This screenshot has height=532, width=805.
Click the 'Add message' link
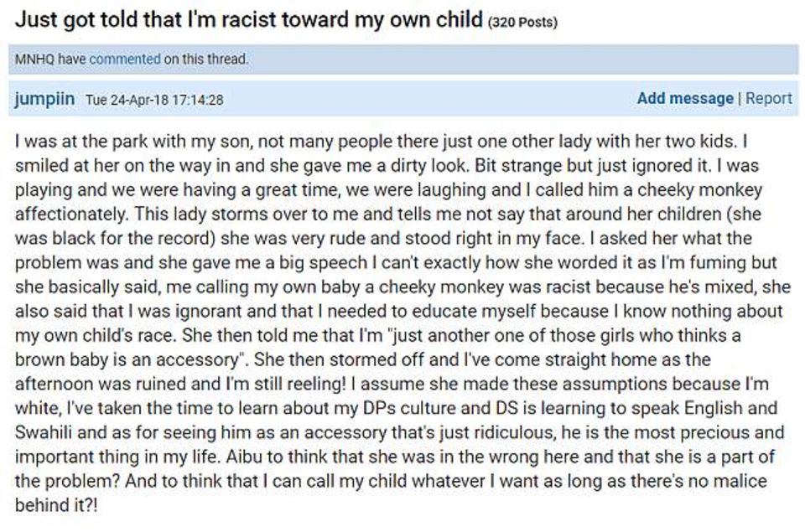[x=685, y=98]
